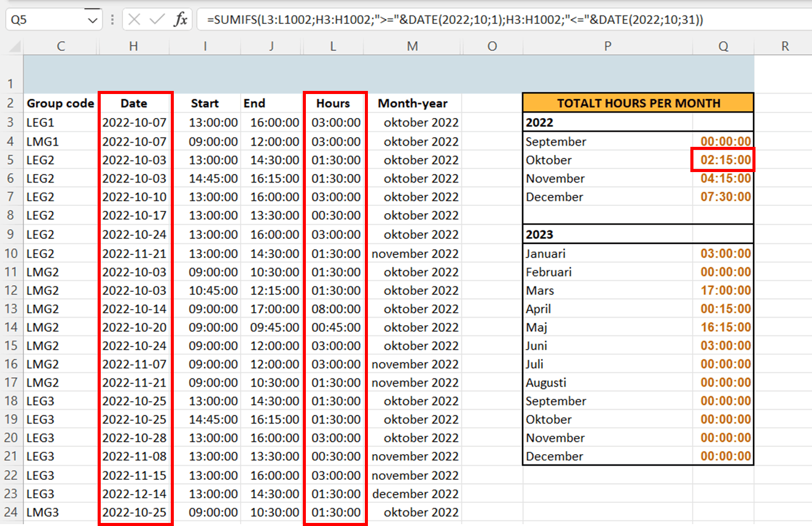Select the Group code header cell
The width and height of the screenshot is (812, 526).
pyautogui.click(x=60, y=103)
